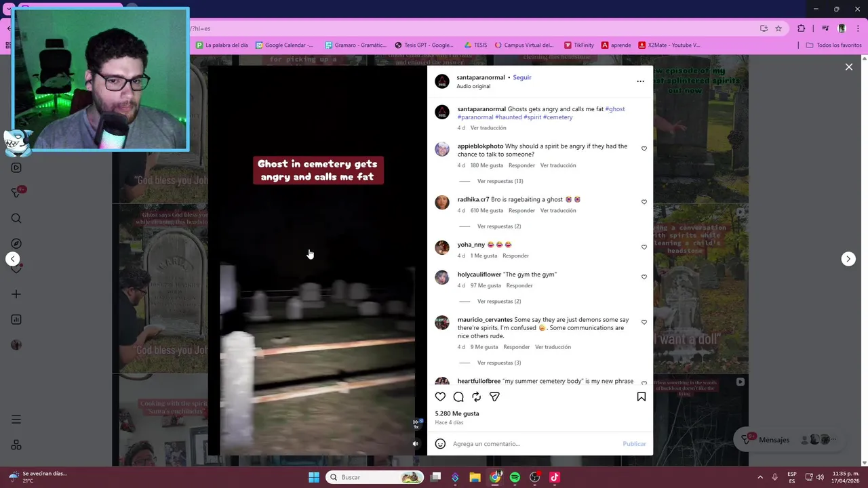This screenshot has width=868, height=488.
Task: Reply to appieblokphoto's comment
Action: [x=521, y=165]
